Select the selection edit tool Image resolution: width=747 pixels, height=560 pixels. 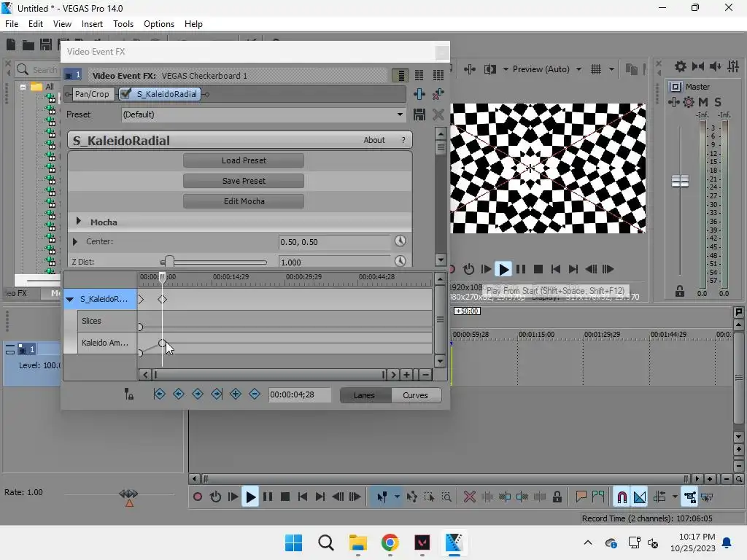(429, 497)
